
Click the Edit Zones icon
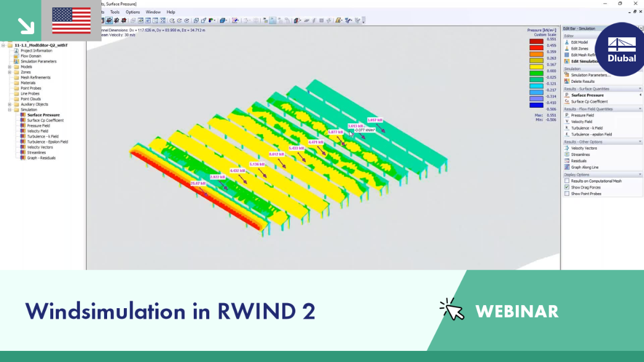click(x=567, y=48)
